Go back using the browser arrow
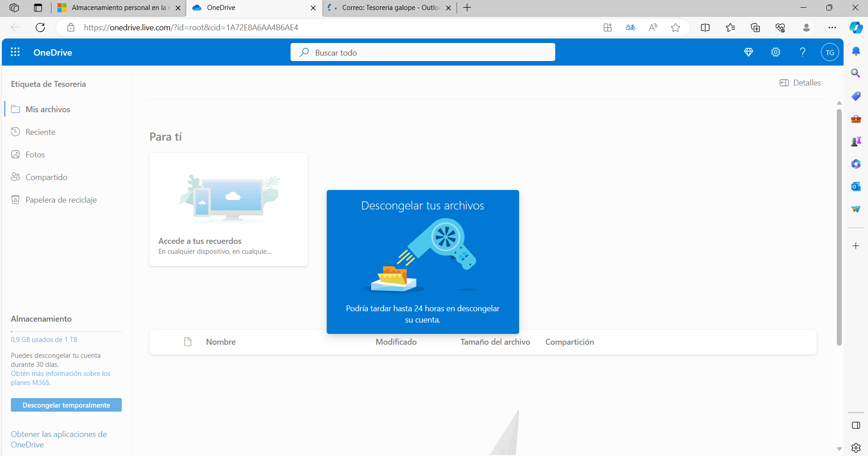 click(x=15, y=28)
